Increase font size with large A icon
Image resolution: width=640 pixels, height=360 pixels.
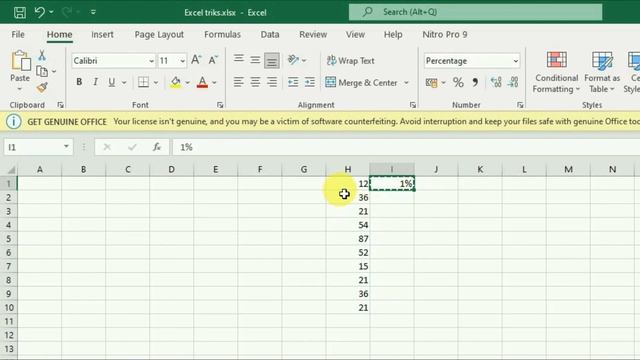click(196, 60)
